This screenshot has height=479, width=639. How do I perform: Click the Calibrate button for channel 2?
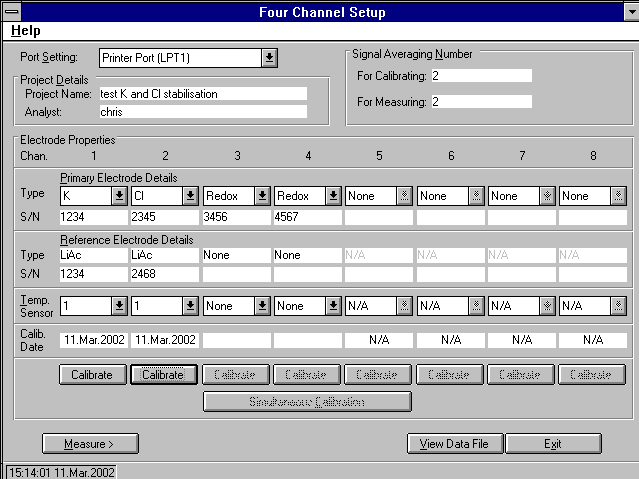point(164,375)
